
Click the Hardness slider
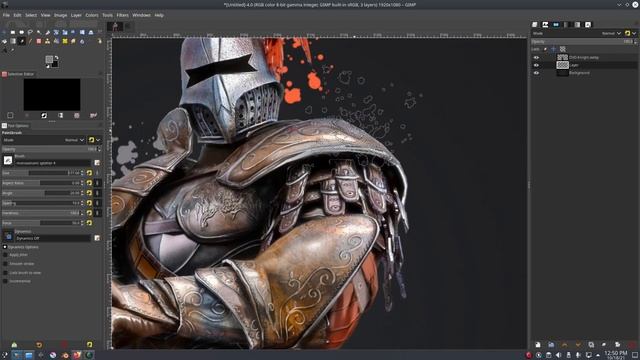(x=42, y=213)
